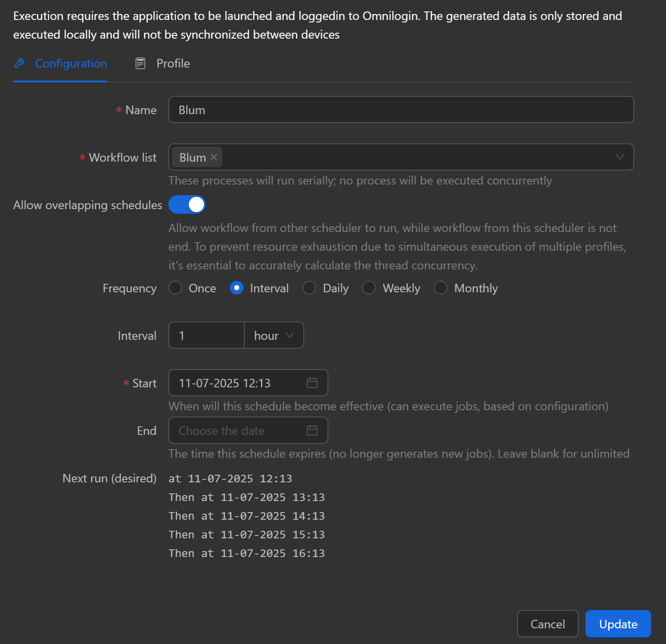Select the Monthly frequency radio button
Screen dimensions: 666x644
tap(441, 288)
